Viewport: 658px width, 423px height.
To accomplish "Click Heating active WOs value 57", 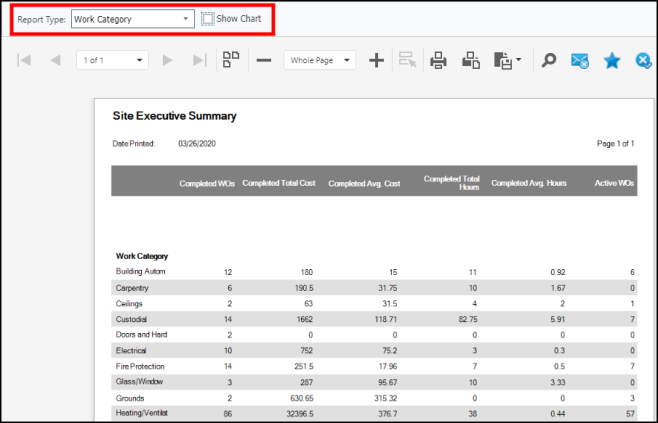I will (x=630, y=414).
